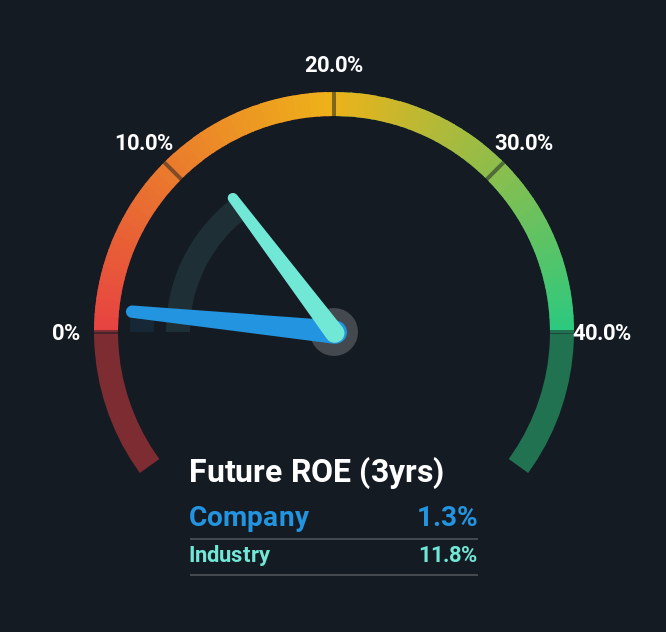The image size is (666, 632).
Task: Click the 30.0% scale label
Action: [524, 142]
